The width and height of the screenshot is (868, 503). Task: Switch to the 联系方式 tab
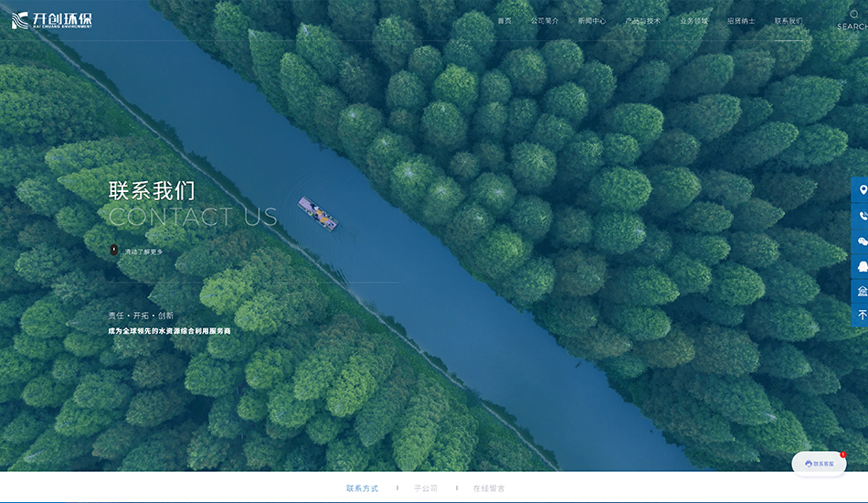(x=362, y=488)
